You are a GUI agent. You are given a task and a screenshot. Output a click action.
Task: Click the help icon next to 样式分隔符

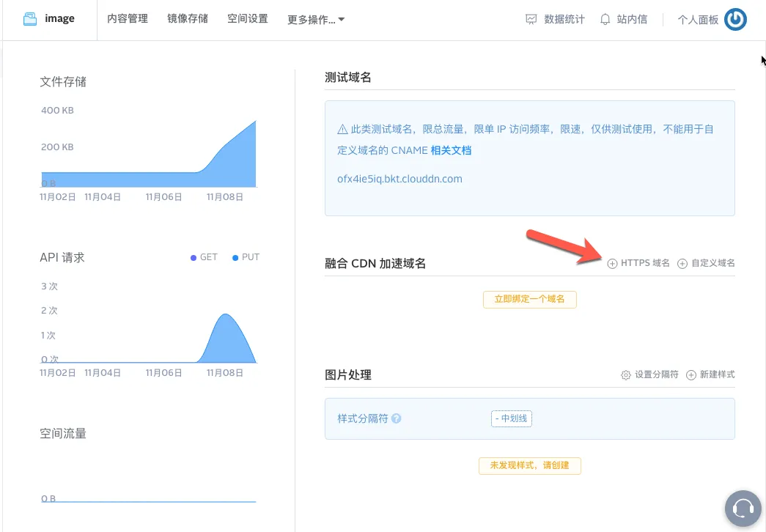coord(397,419)
